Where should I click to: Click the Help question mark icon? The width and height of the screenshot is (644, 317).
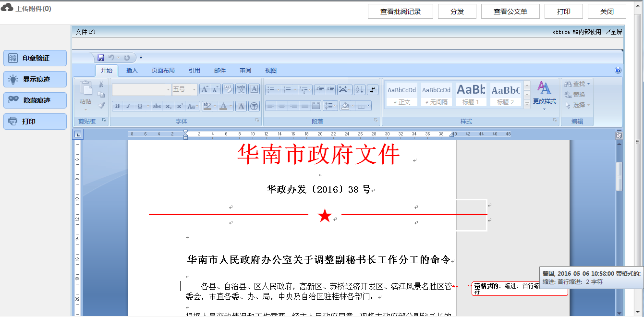[618, 71]
